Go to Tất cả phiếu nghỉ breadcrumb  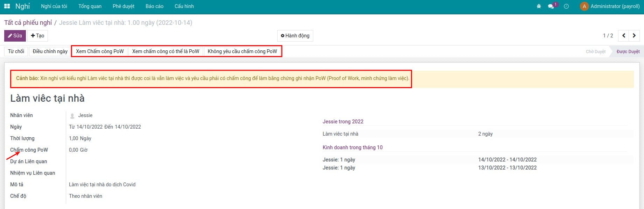click(x=28, y=23)
